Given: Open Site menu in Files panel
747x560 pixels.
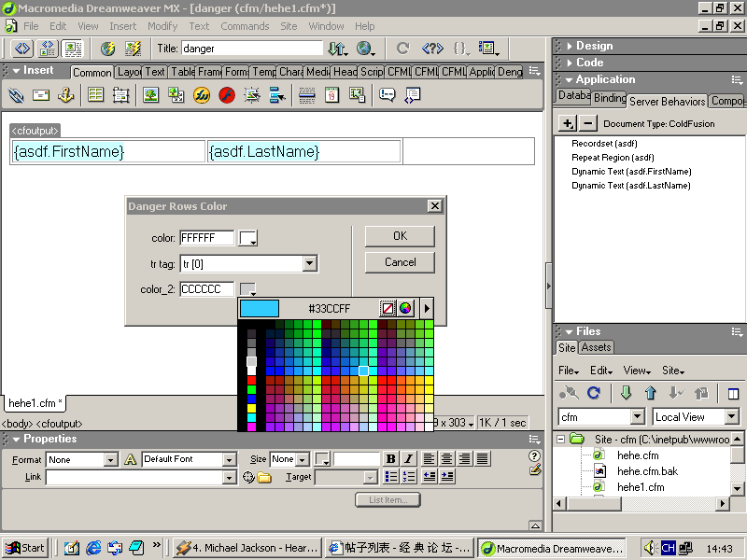Looking at the screenshot, I should click(x=672, y=370).
